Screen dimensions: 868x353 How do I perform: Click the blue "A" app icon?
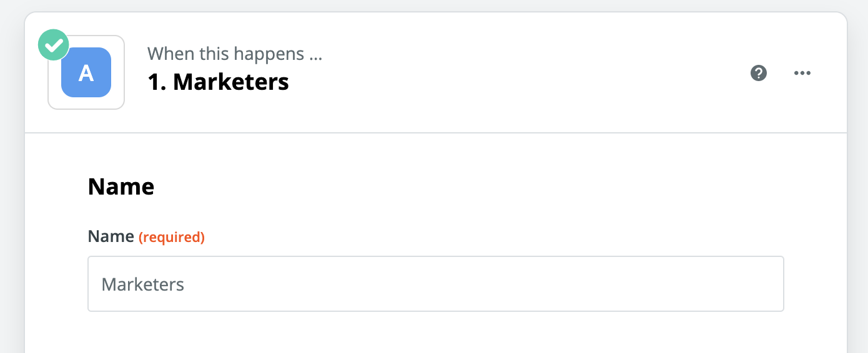pyautogui.click(x=86, y=72)
